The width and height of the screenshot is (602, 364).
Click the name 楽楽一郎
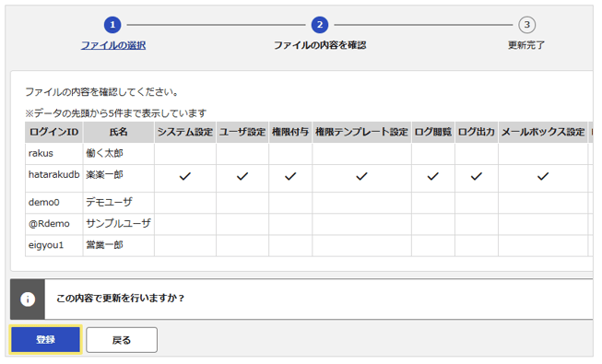[x=104, y=175]
